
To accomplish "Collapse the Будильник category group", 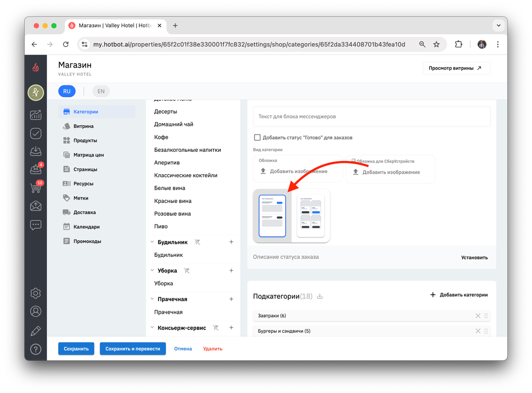I will tap(152, 242).
